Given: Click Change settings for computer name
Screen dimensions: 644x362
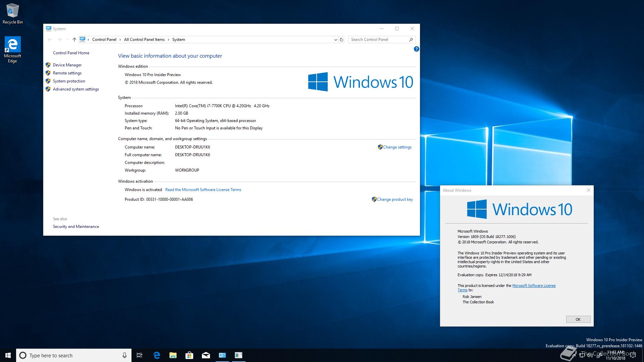Looking at the screenshot, I should 397,147.
